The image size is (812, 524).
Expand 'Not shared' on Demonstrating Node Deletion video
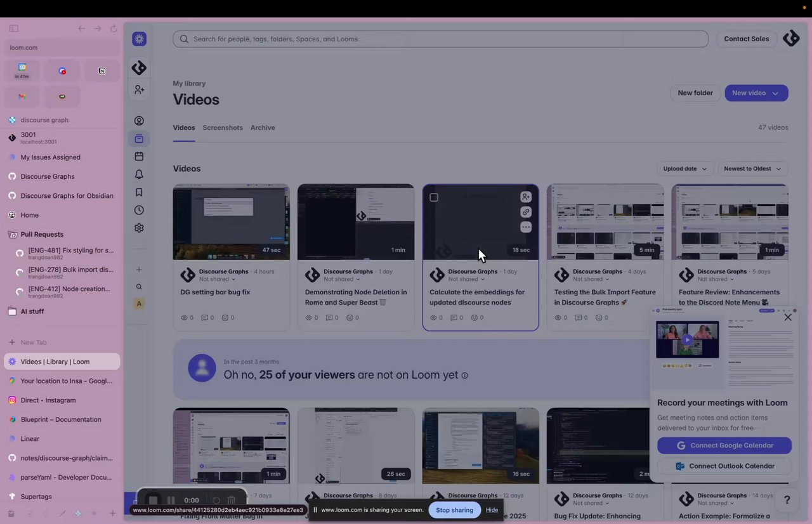pyautogui.click(x=341, y=279)
